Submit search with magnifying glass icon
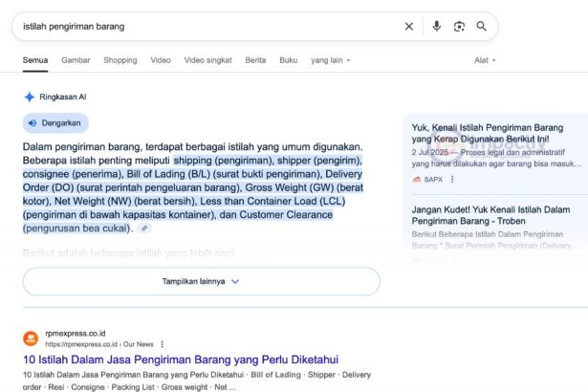This screenshot has width=588, height=392. [x=482, y=26]
